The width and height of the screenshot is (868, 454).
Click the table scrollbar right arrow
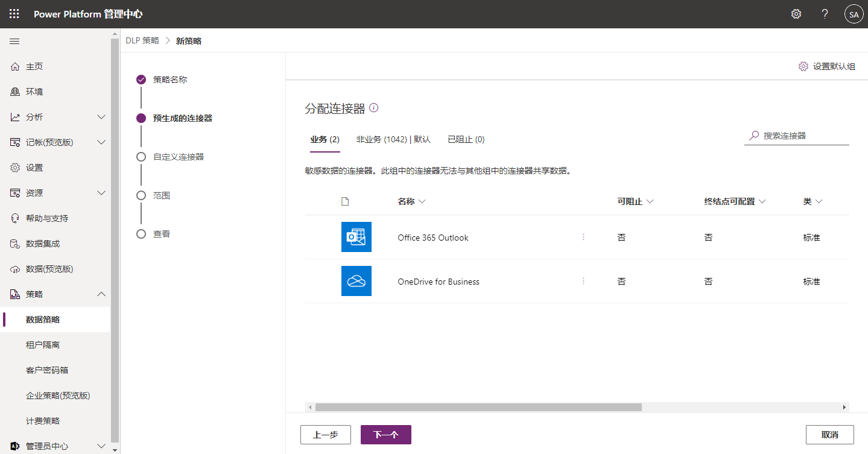point(844,408)
